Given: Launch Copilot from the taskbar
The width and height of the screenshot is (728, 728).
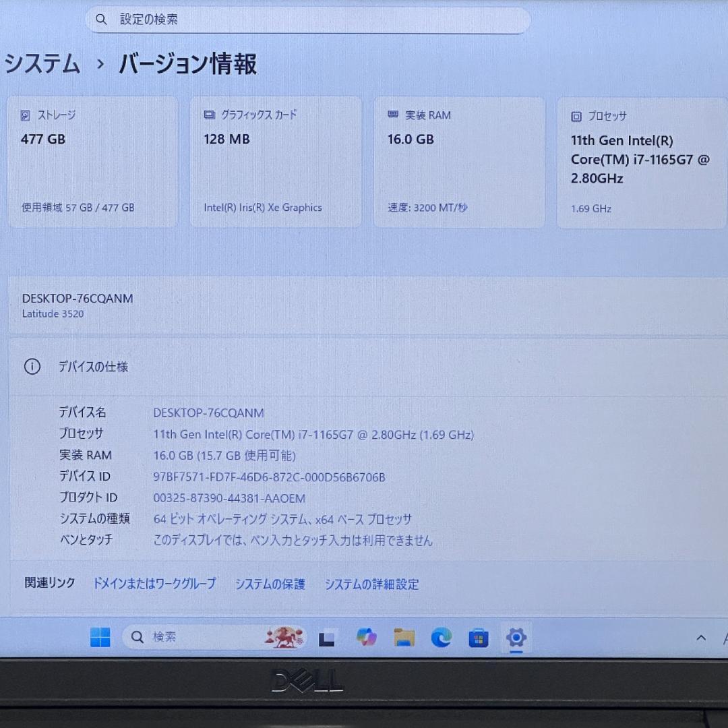Looking at the screenshot, I should coord(366,637).
